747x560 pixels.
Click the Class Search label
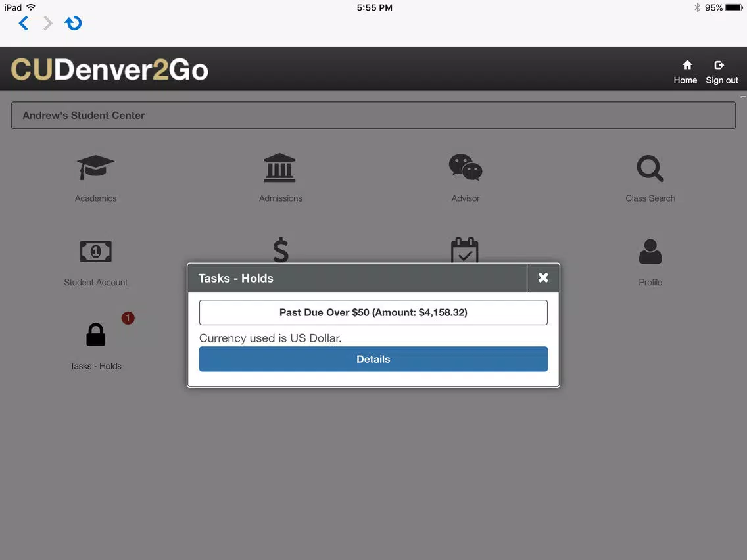(650, 198)
